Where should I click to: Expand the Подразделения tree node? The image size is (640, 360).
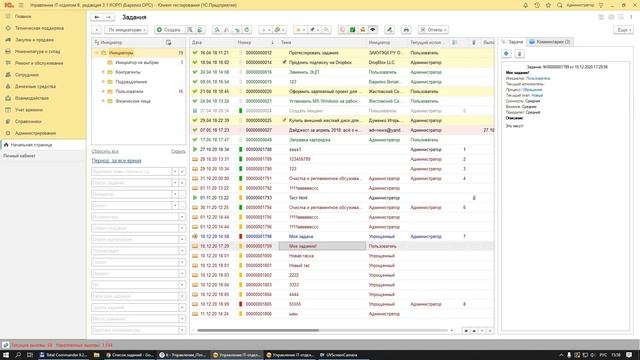coord(103,82)
